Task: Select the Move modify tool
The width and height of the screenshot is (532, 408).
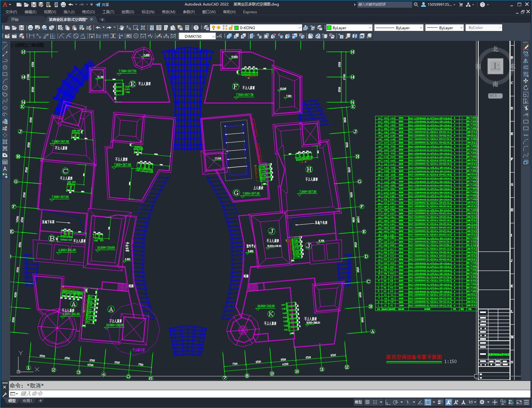Action: click(x=526, y=81)
